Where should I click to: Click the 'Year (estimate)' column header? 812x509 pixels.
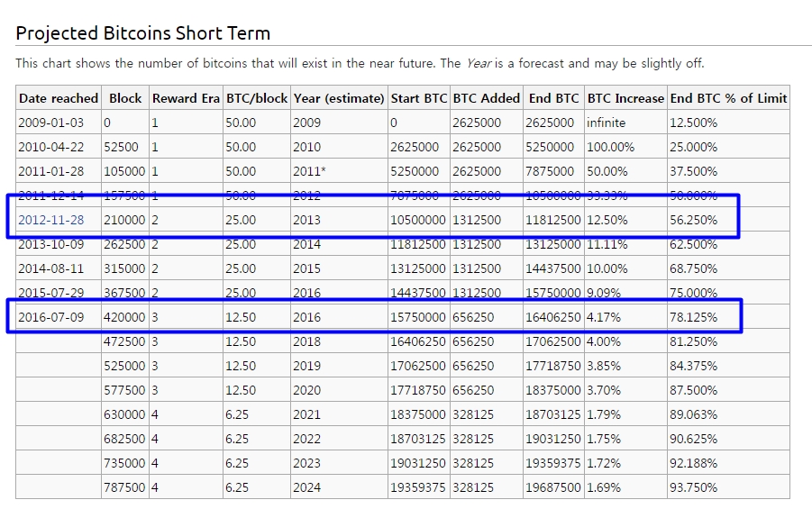(x=339, y=98)
